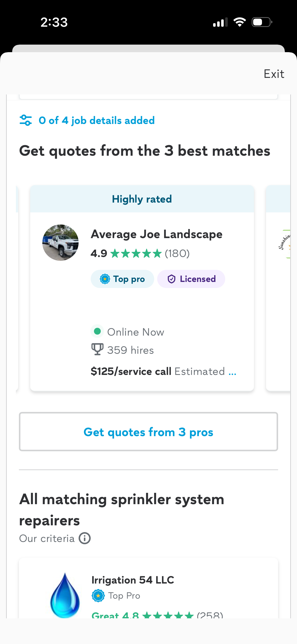Tap the five-star rating of Average Joe Landscape
This screenshot has height=644, width=297.
click(x=136, y=253)
